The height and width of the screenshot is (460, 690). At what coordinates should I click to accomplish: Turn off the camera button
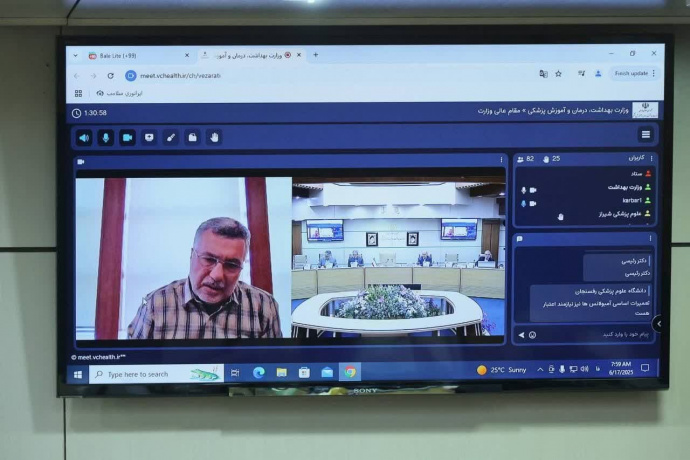(x=127, y=137)
